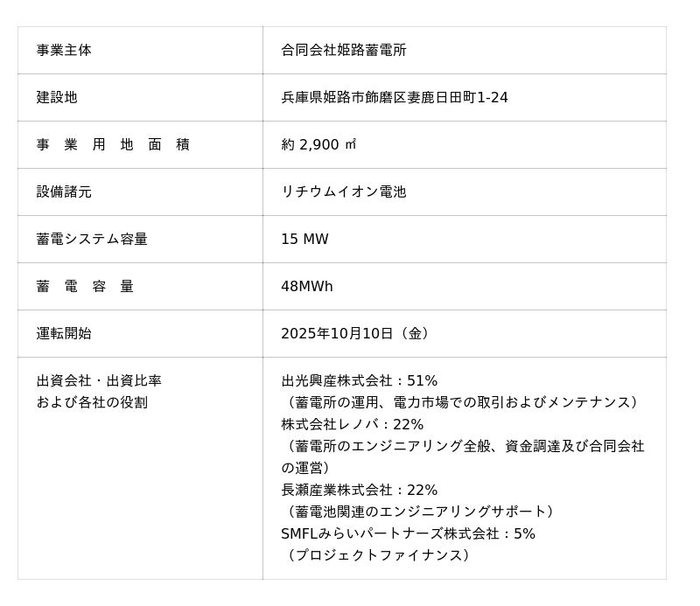Screen dimensions: 700x606
Task: Click the 蓄電システム容量 label
Action: 92,240
